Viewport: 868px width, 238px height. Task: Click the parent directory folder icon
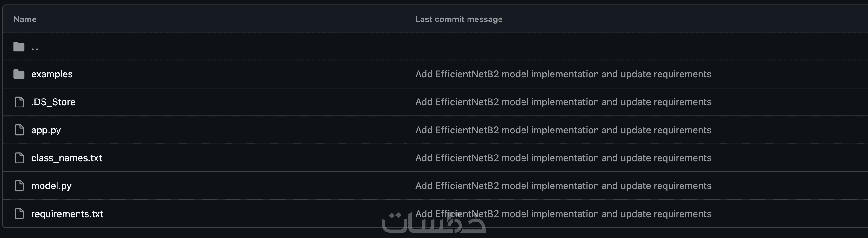click(x=19, y=47)
